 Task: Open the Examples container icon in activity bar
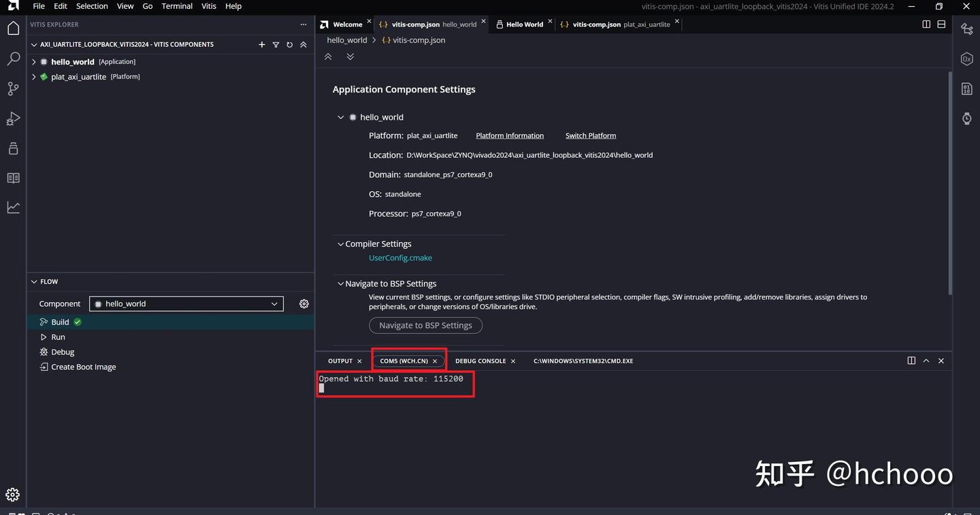pos(13,148)
